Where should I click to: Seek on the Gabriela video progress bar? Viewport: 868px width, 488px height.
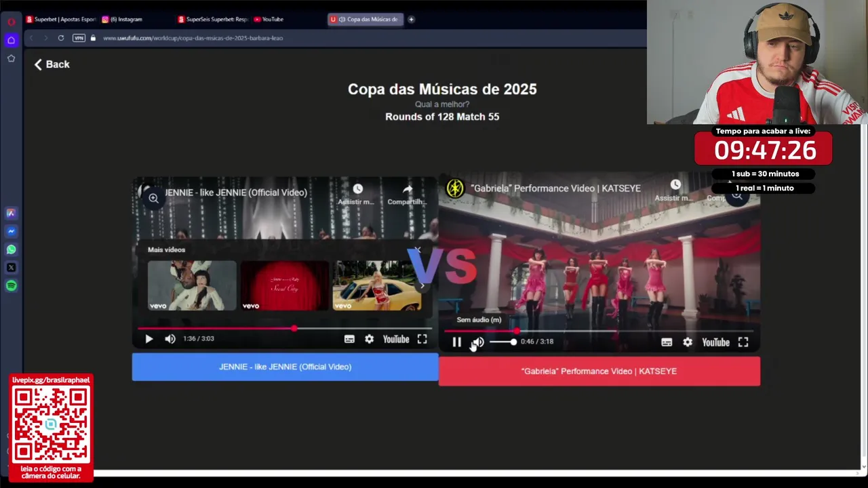point(599,331)
